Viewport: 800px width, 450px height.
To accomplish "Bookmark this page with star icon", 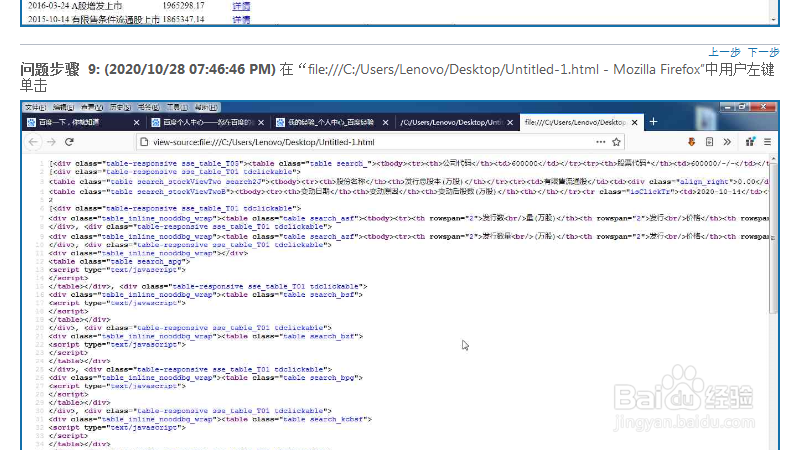I will (x=616, y=142).
